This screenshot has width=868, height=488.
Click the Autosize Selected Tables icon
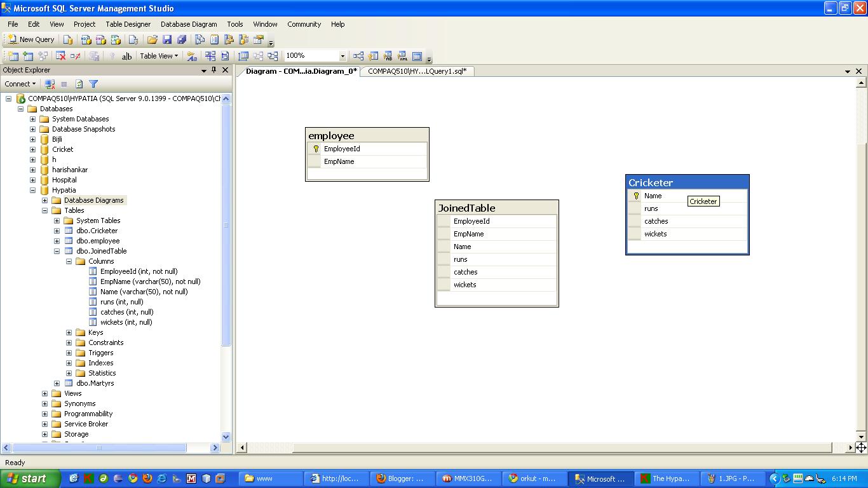click(x=244, y=56)
